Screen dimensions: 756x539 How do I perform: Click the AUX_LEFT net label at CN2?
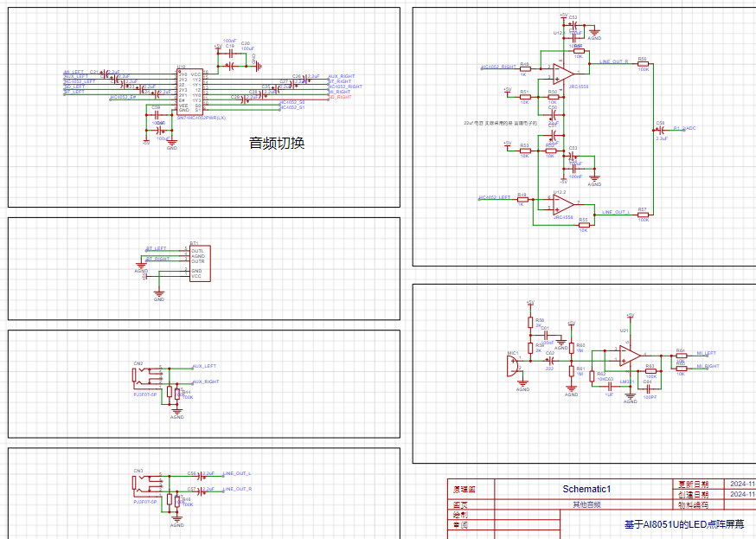(x=204, y=367)
